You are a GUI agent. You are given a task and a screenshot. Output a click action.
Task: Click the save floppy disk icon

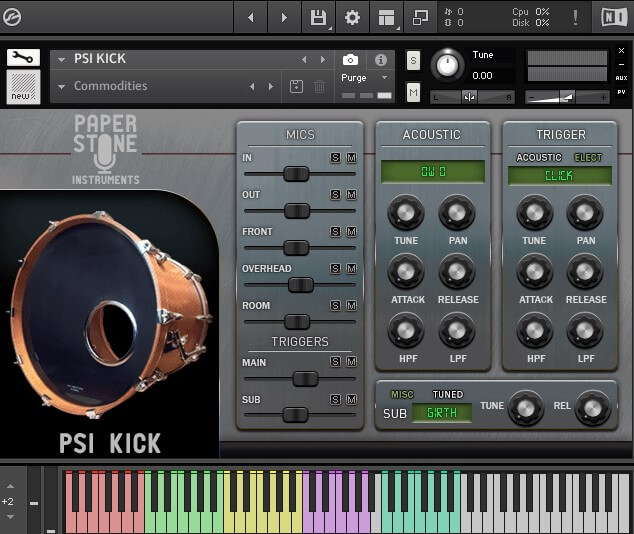point(318,17)
